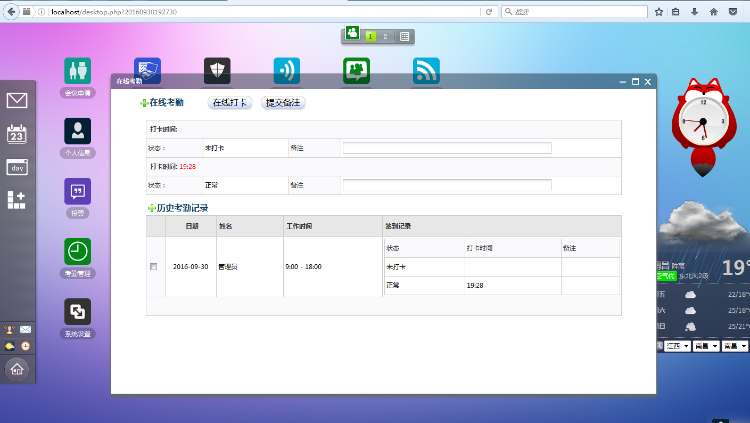Expand the province dropdown in weather widget
750x423 pixels.
tap(678, 345)
